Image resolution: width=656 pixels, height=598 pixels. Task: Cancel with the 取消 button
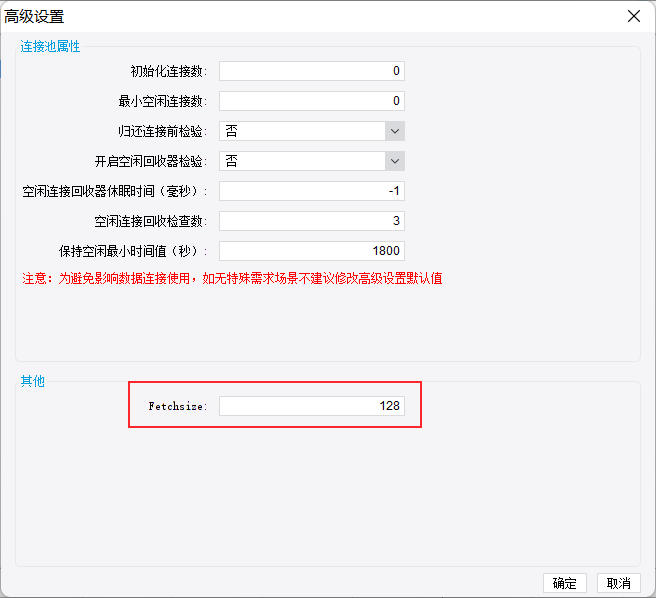(618, 583)
